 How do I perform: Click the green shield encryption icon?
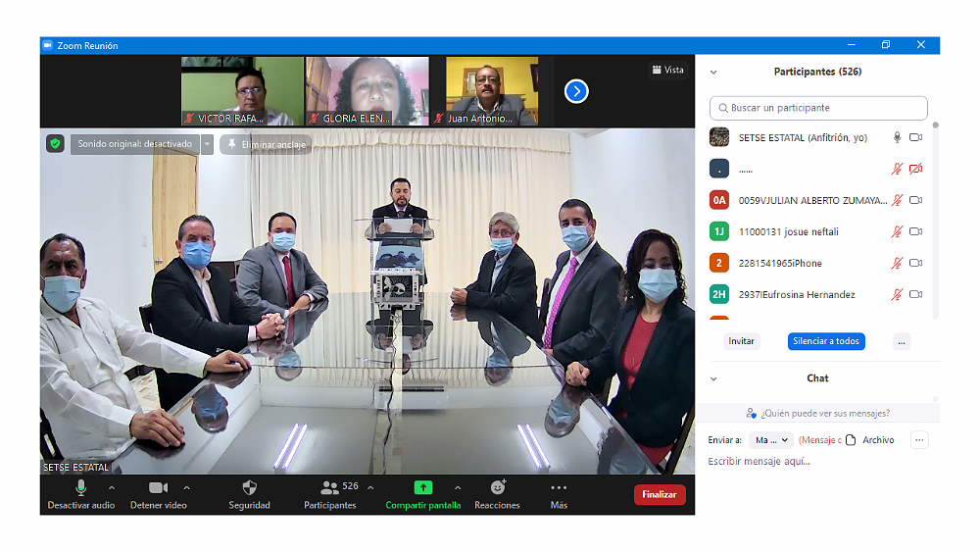click(56, 144)
